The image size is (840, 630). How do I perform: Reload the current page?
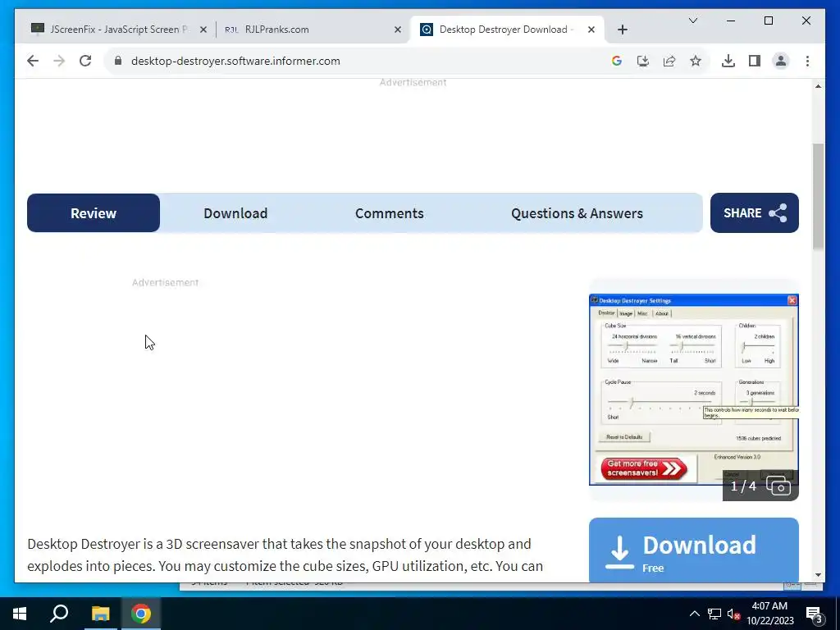(85, 61)
